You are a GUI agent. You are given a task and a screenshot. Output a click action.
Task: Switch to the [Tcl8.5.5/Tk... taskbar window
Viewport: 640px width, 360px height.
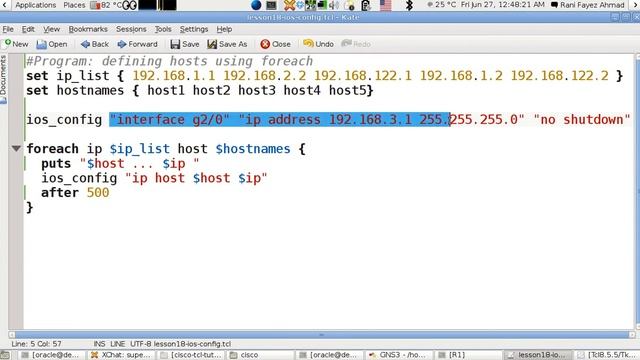[x=608, y=355]
